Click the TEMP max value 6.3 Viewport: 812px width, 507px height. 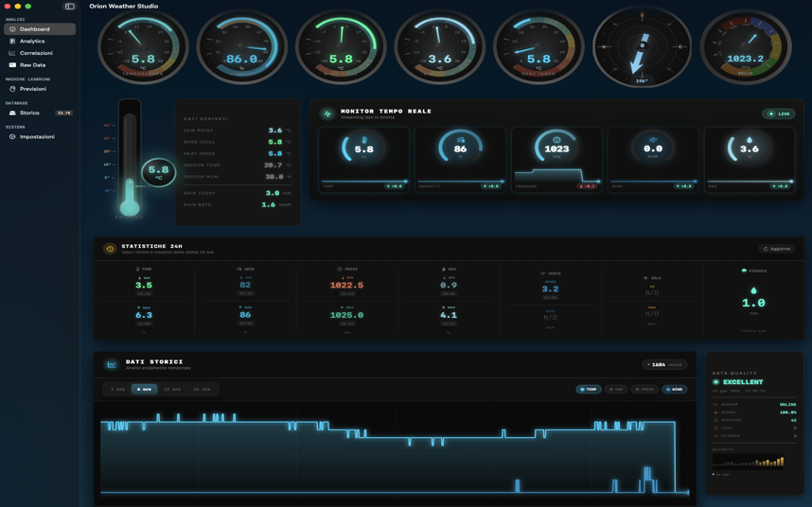pyautogui.click(x=144, y=315)
